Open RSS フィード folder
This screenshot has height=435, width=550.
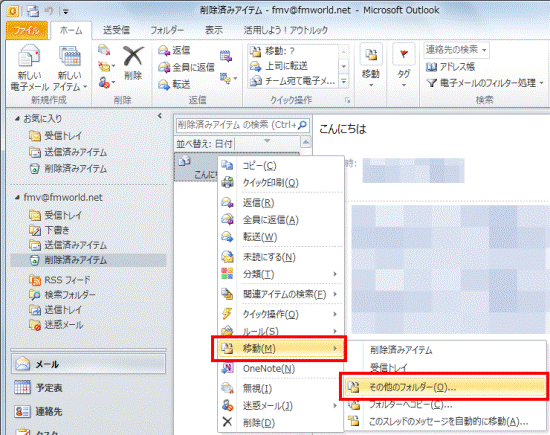(60, 280)
